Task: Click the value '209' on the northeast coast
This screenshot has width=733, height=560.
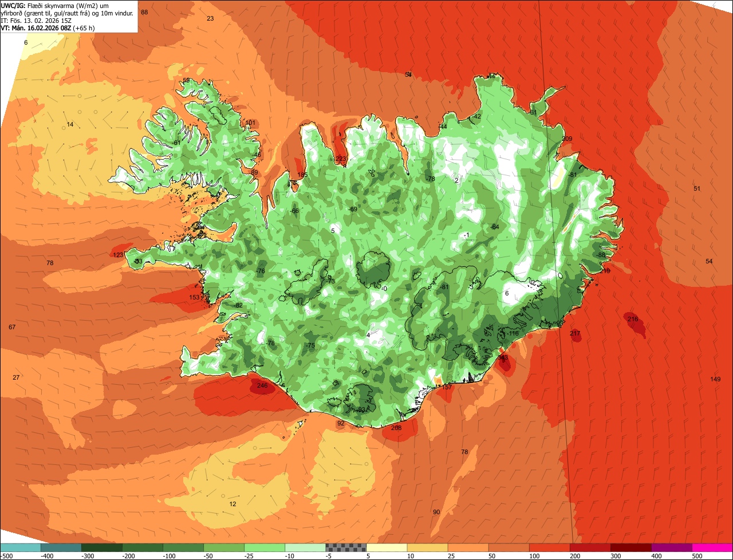Action: pos(567,139)
